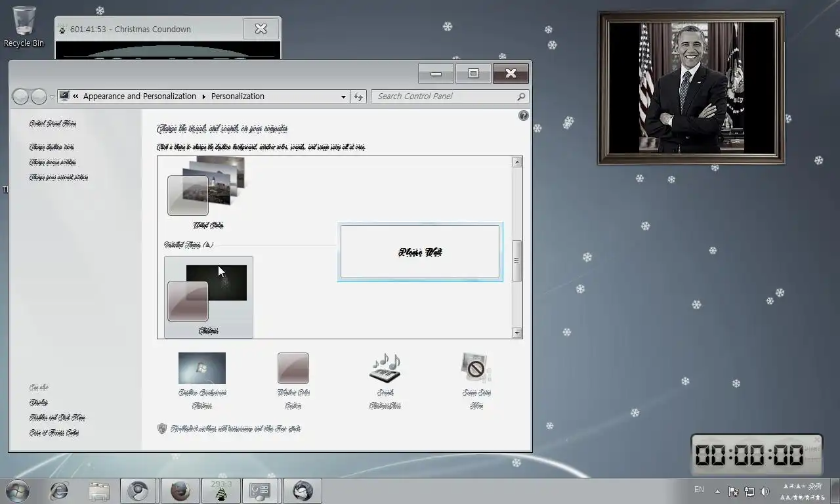The height and width of the screenshot is (504, 840).
Task: Launch Internet Explorer from the taskbar
Action: [59, 491]
